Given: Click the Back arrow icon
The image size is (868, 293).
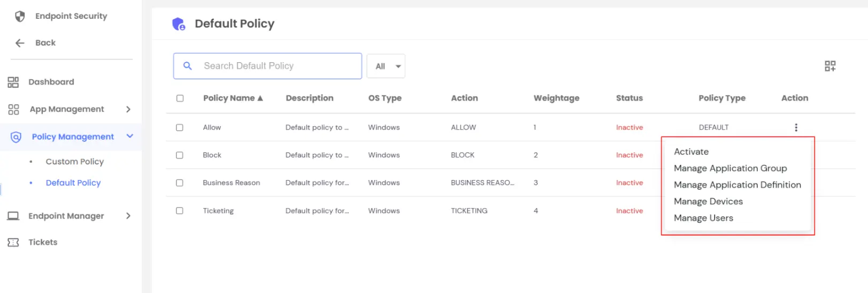Looking at the screenshot, I should pos(20,43).
